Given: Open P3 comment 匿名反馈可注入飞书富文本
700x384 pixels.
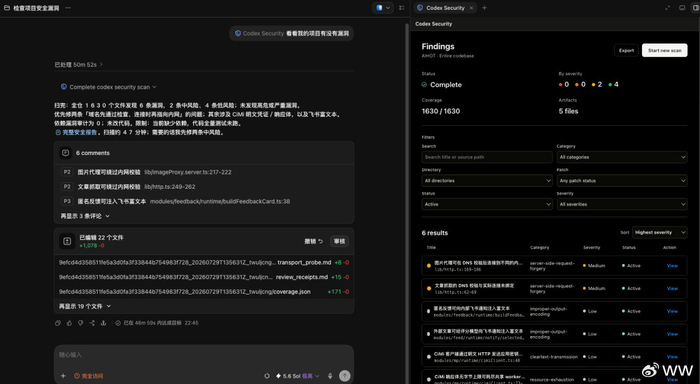Looking at the screenshot, I should pyautogui.click(x=204, y=201).
